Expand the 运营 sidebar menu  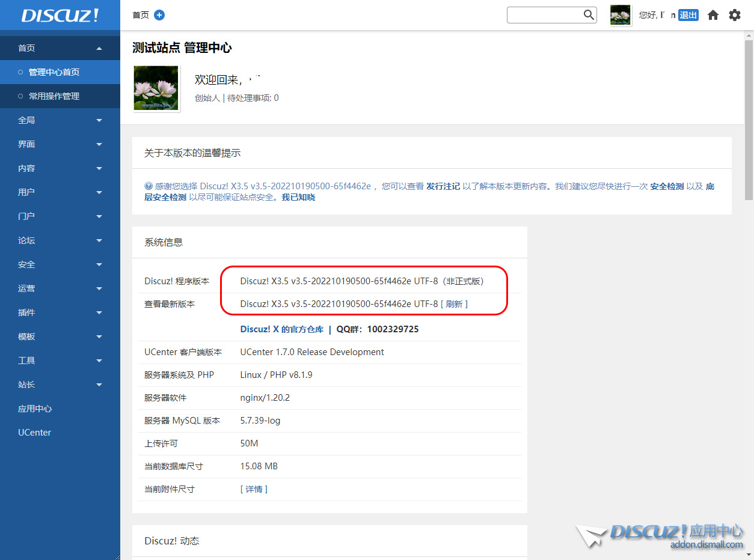[60, 288]
